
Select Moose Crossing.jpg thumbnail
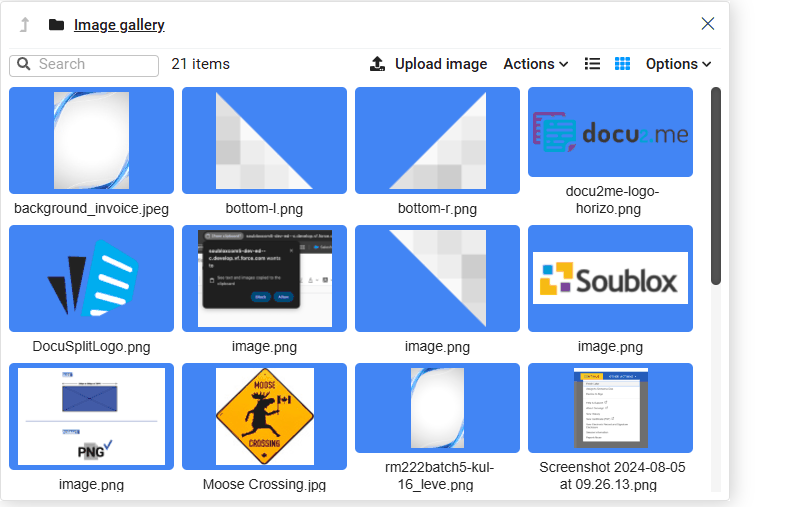coord(264,416)
